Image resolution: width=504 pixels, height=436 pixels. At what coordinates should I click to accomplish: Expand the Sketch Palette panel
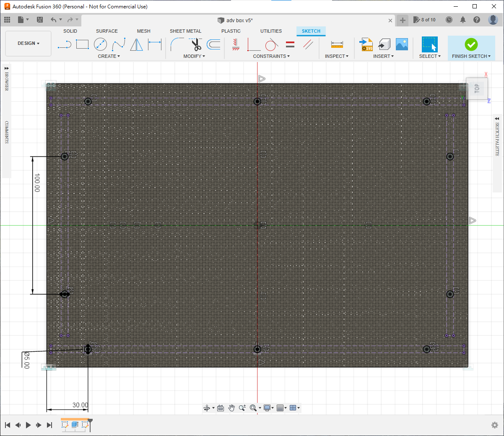[497, 119]
